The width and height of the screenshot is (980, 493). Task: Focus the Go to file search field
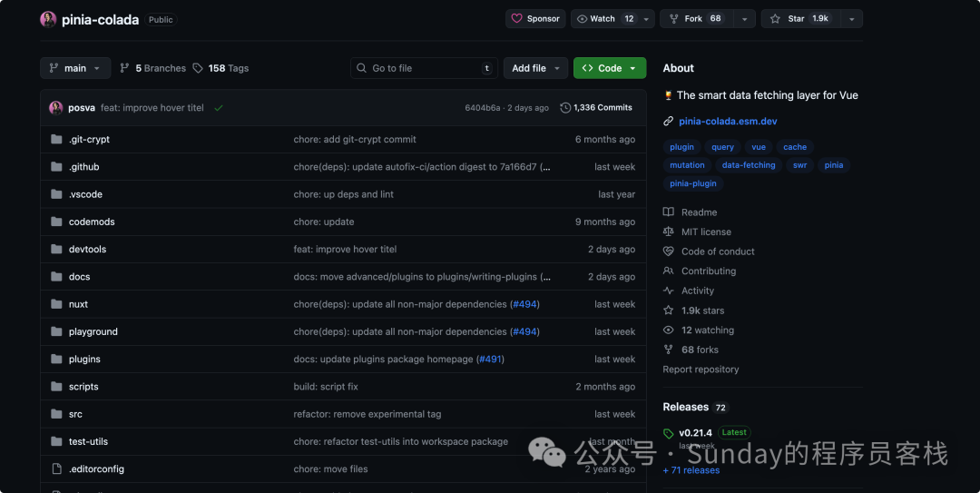[424, 68]
